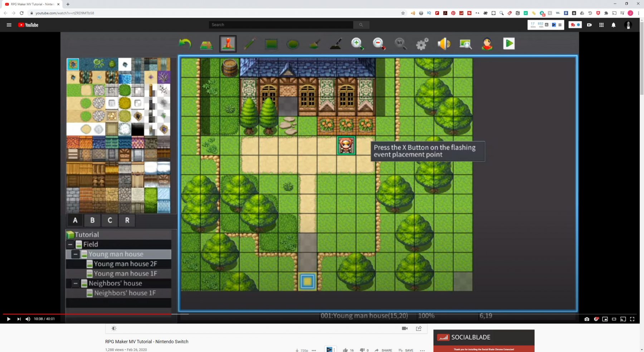Reload the browser page

[x=21, y=13]
